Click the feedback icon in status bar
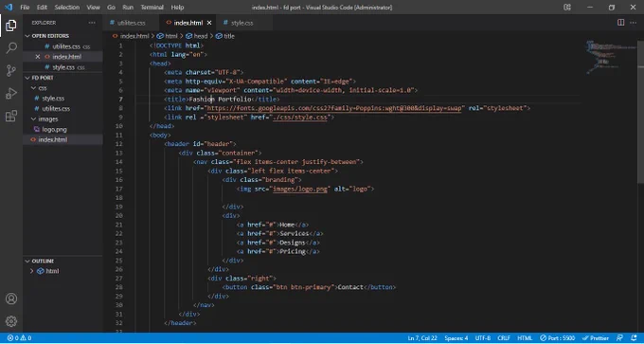This screenshot has height=344, width=644. pyautogui.click(x=619, y=338)
